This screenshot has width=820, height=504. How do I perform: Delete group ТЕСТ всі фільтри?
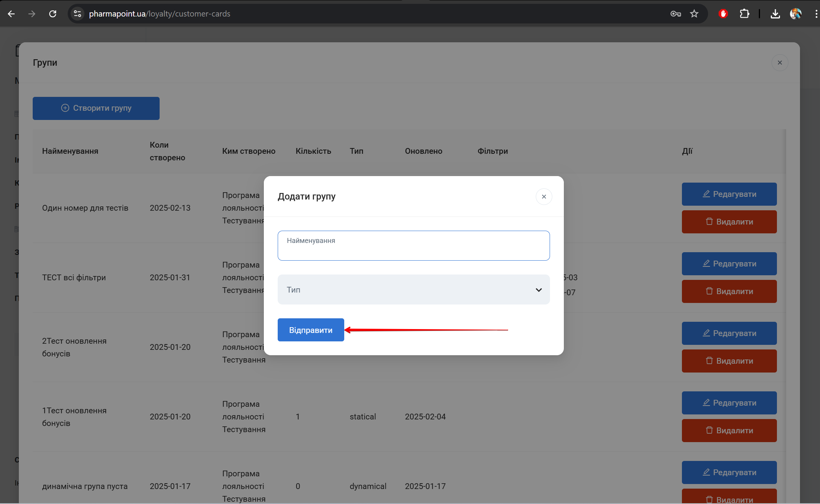[729, 291]
